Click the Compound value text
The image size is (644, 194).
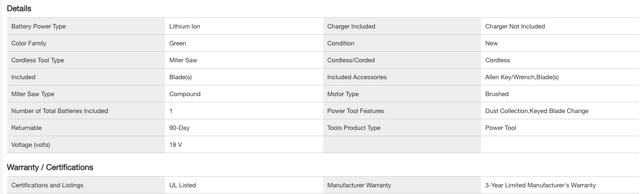click(185, 94)
